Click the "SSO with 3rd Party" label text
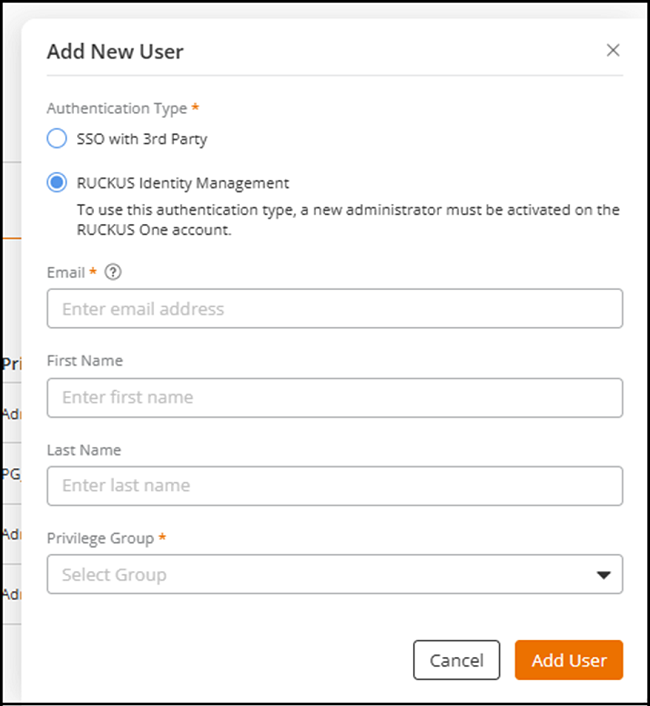The height and width of the screenshot is (706, 650). (x=142, y=139)
